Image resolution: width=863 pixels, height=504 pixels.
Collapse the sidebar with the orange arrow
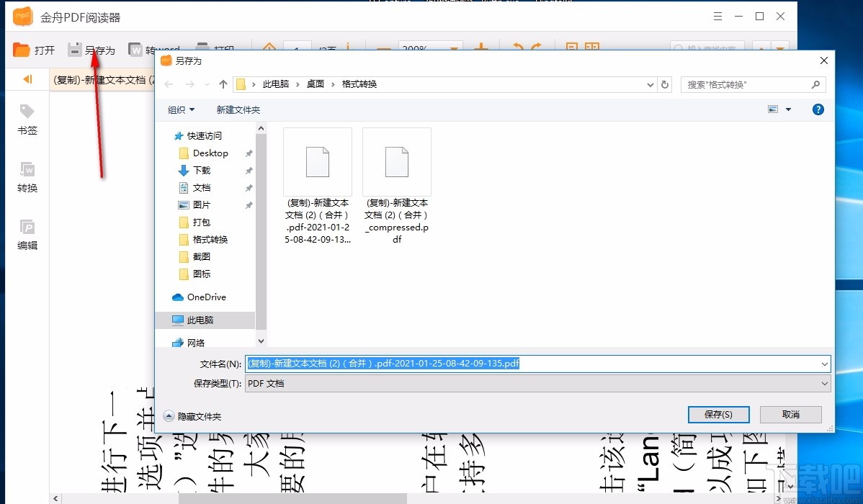[27, 79]
